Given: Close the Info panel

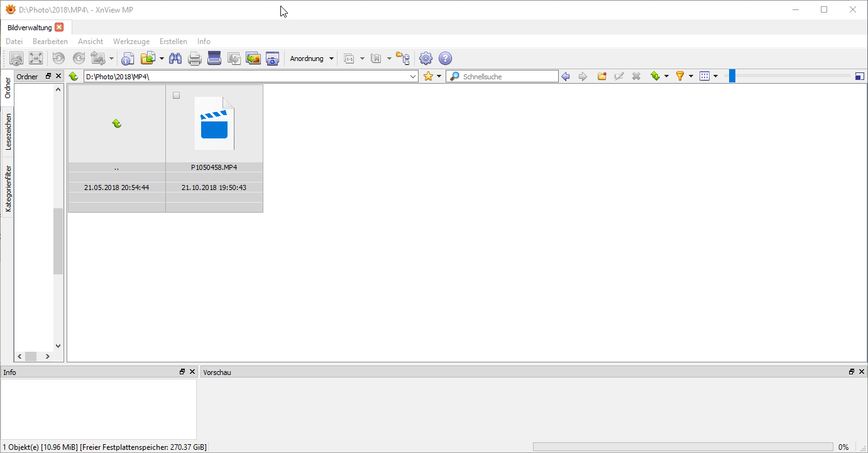Looking at the screenshot, I should pos(192,372).
